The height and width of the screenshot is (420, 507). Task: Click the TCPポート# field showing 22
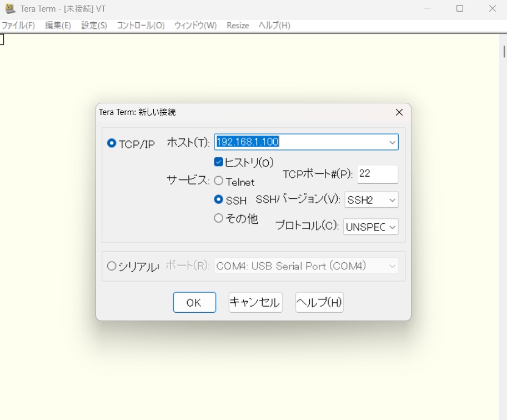click(378, 174)
